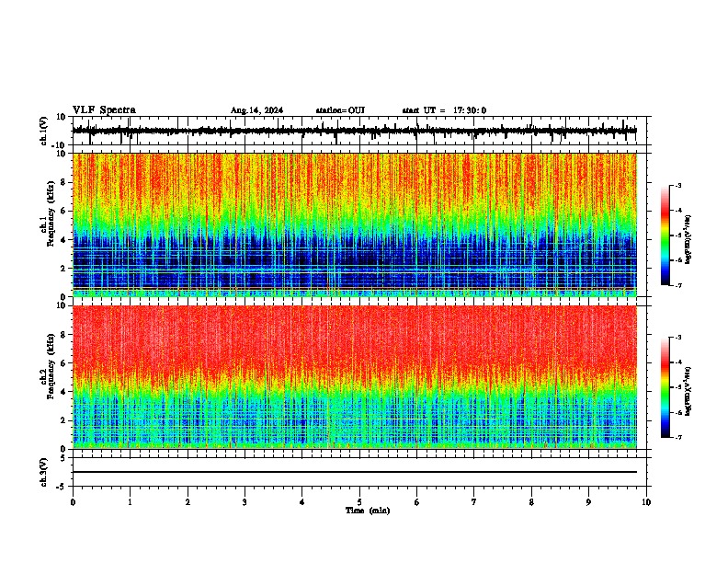Screen dimensions: 728x563
Task: Click the "-5" label on ch.2 color bar
Action: [x=678, y=388]
